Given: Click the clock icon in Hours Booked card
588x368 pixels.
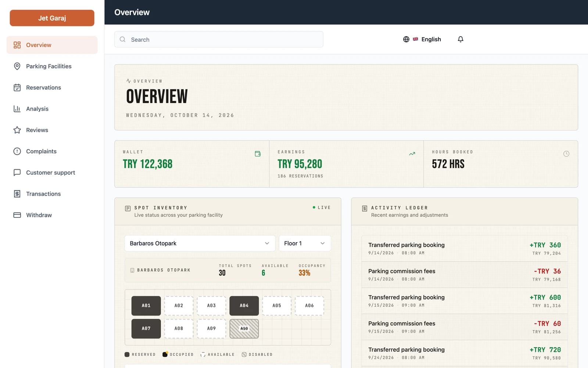Looking at the screenshot, I should [566, 154].
